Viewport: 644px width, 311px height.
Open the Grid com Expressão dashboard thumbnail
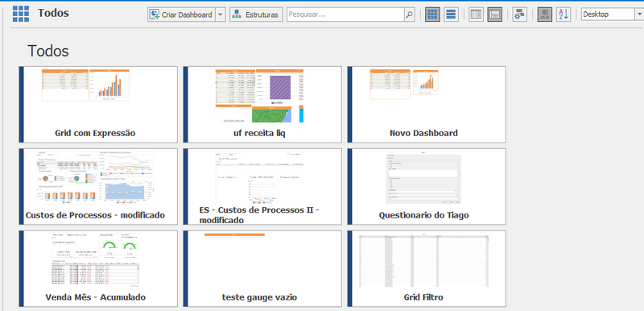point(98,105)
